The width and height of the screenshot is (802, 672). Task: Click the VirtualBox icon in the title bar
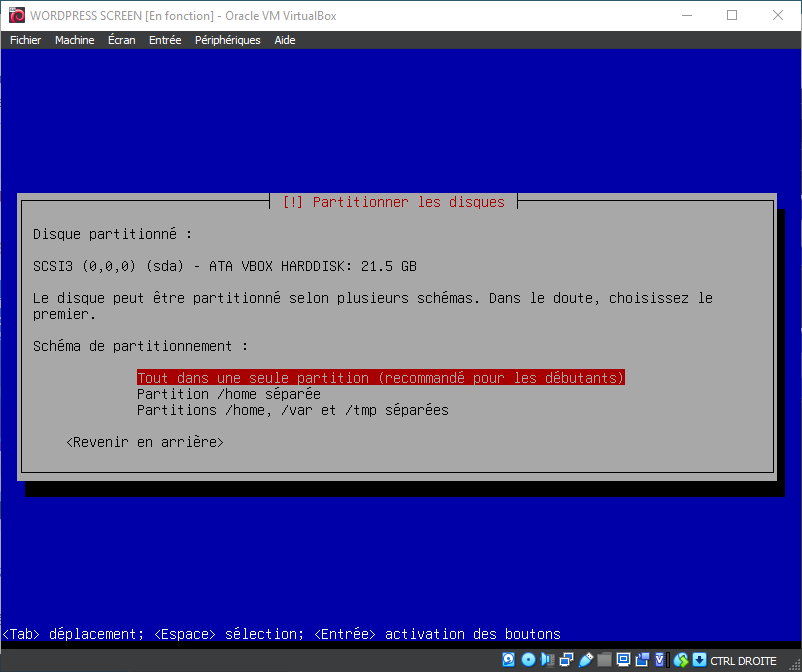tap(15, 15)
